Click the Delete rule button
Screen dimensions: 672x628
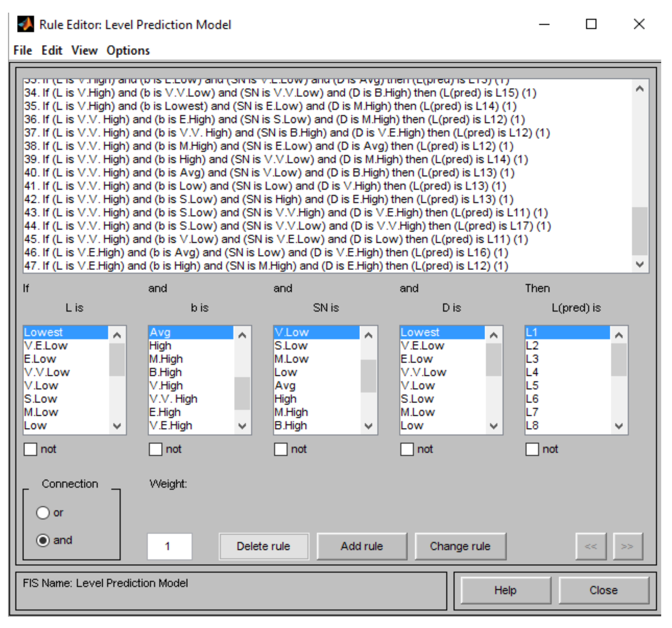click(264, 546)
